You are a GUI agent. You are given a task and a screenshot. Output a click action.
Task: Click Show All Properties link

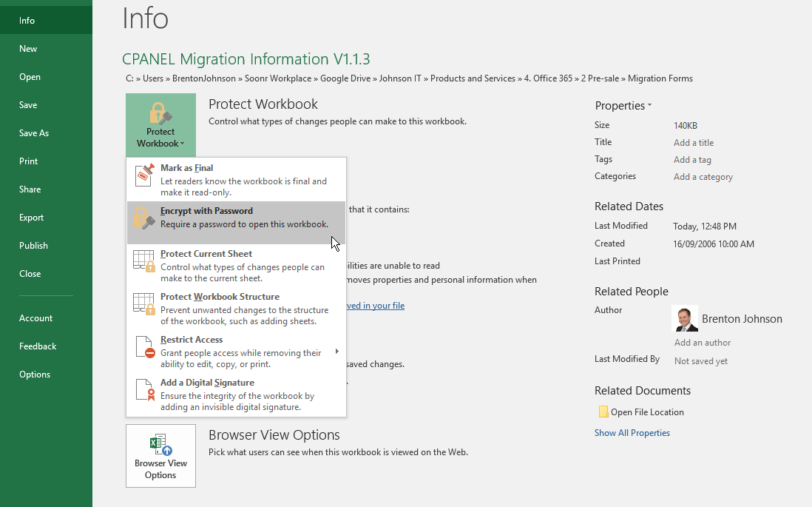pyautogui.click(x=632, y=433)
